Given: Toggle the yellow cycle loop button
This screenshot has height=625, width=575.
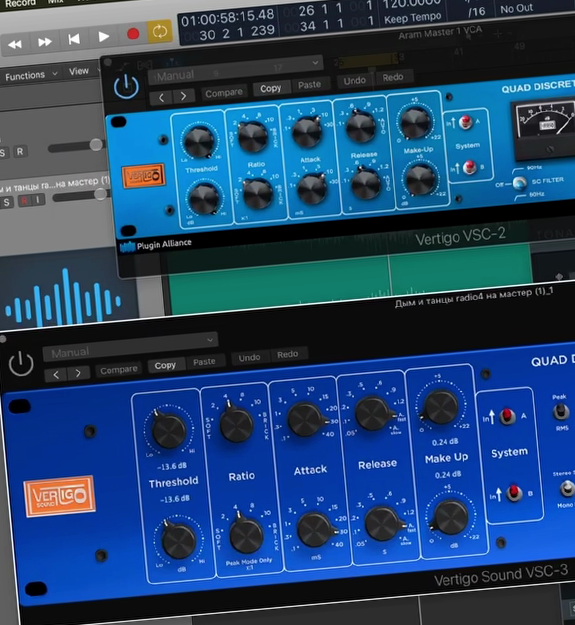Looking at the screenshot, I should point(160,31).
